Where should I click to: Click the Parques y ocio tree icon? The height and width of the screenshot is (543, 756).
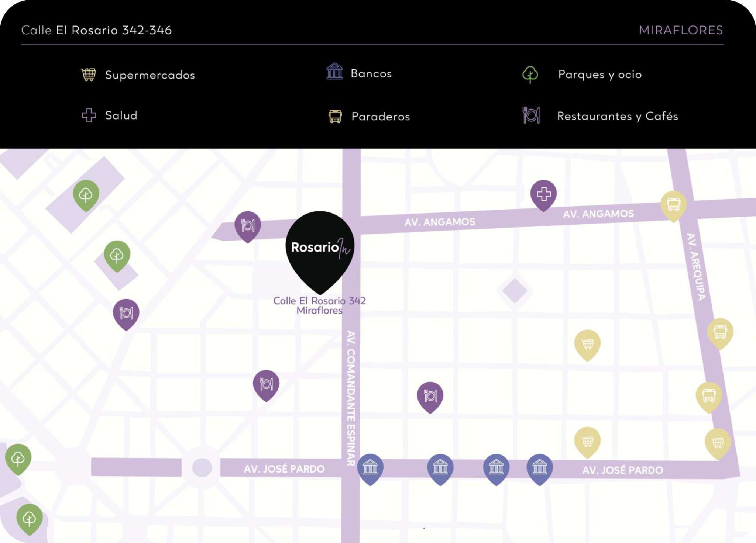(530, 74)
